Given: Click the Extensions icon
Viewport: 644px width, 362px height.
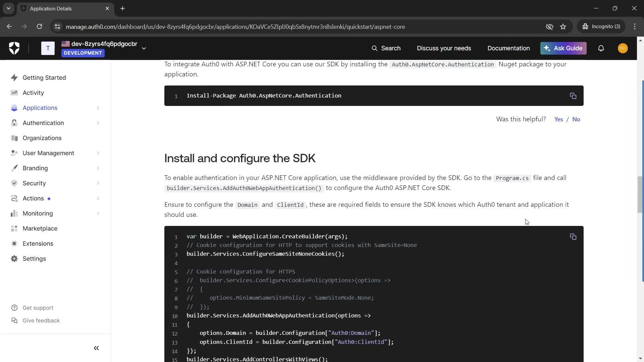Looking at the screenshot, I should [x=14, y=244].
